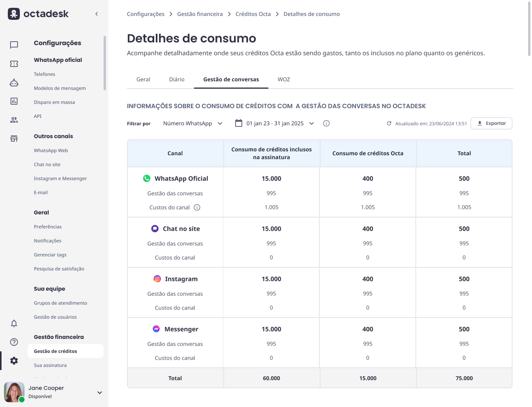Open Pesquisa de satisfação
Screen dimensions: 532x407
pos(59,269)
